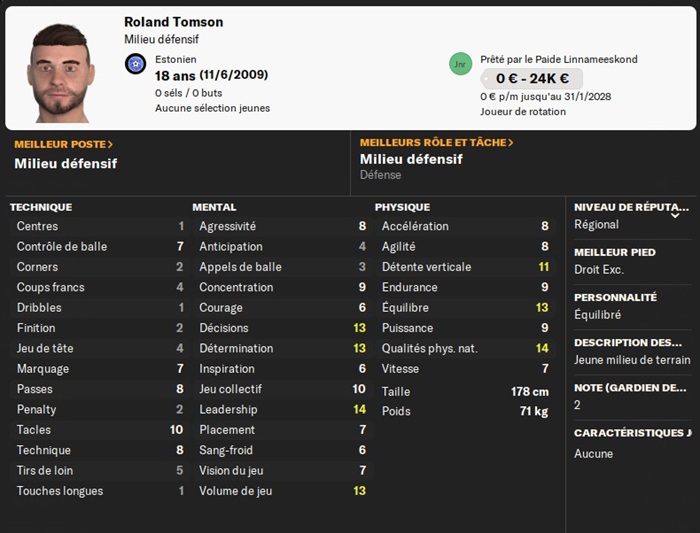Image resolution: width=700 pixels, height=533 pixels.
Task: Click Roland Tomson's face portrait
Action: click(60, 73)
